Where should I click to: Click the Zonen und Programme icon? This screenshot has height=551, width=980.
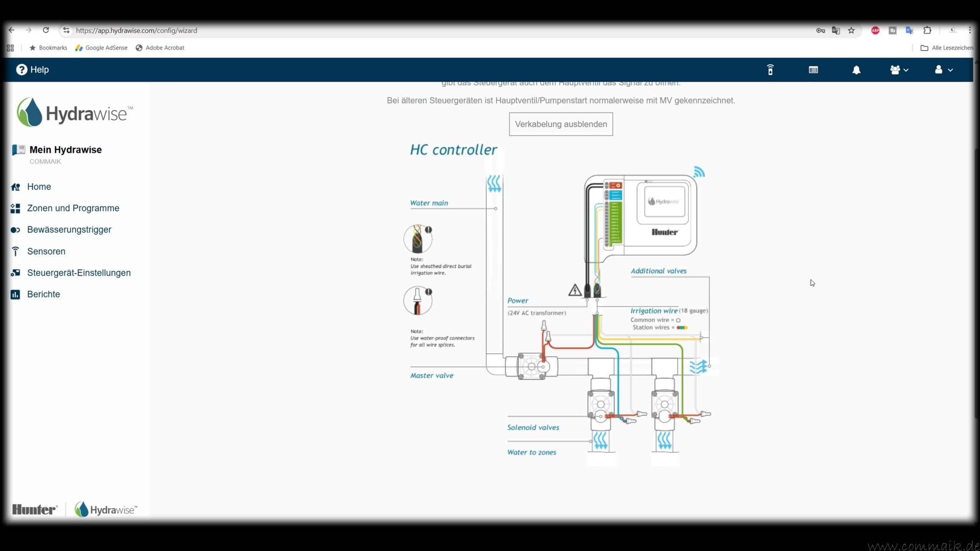[x=15, y=208]
